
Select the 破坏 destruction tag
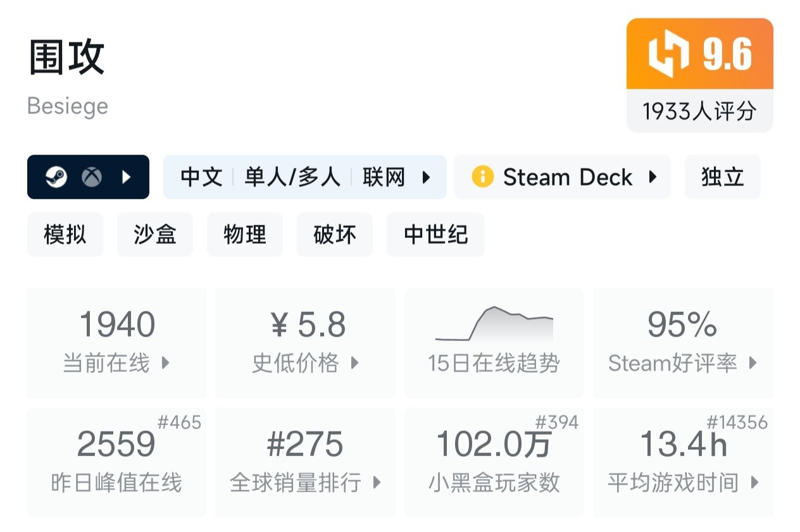[335, 235]
